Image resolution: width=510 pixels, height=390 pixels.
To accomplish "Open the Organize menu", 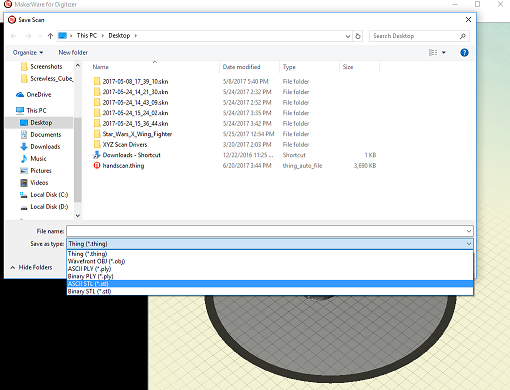I will (28, 53).
